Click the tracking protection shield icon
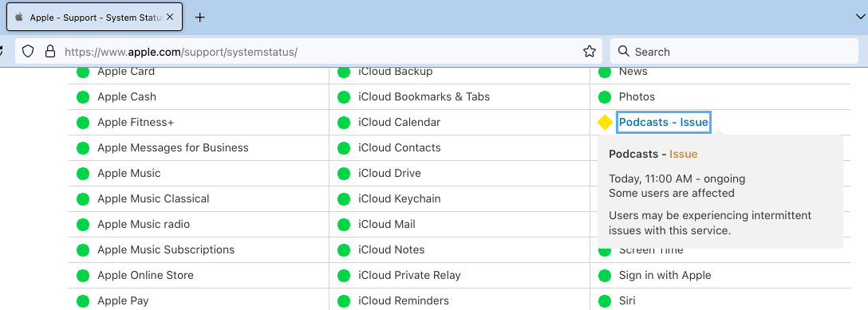The height and width of the screenshot is (310, 868). 28,52
